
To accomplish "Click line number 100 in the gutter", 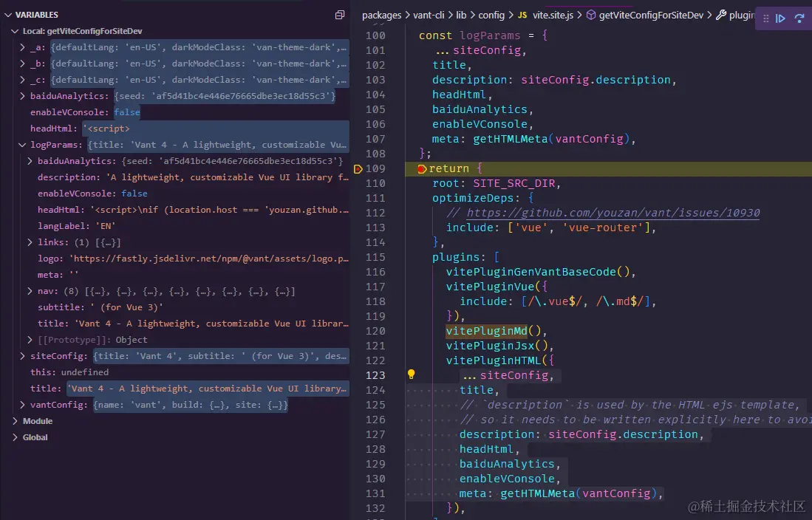I will coord(375,35).
